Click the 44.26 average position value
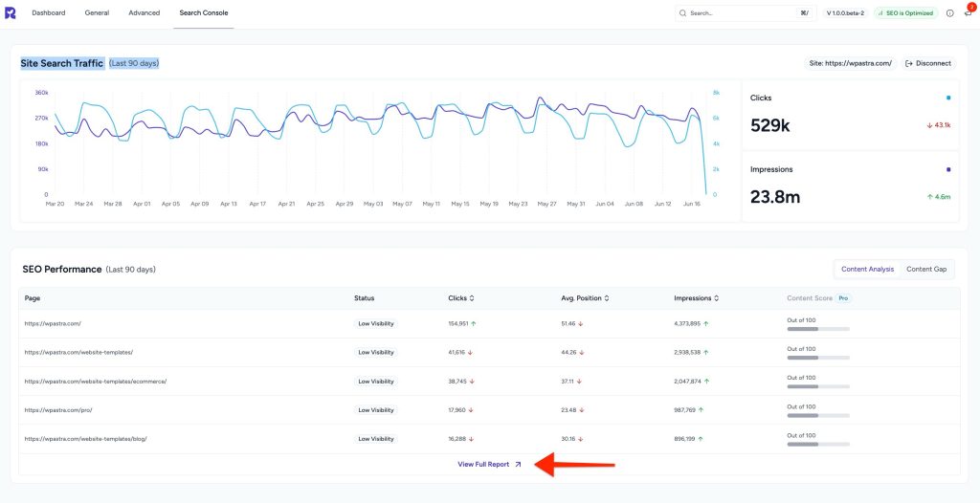Screen dimensions: 980x503 coord(568,353)
